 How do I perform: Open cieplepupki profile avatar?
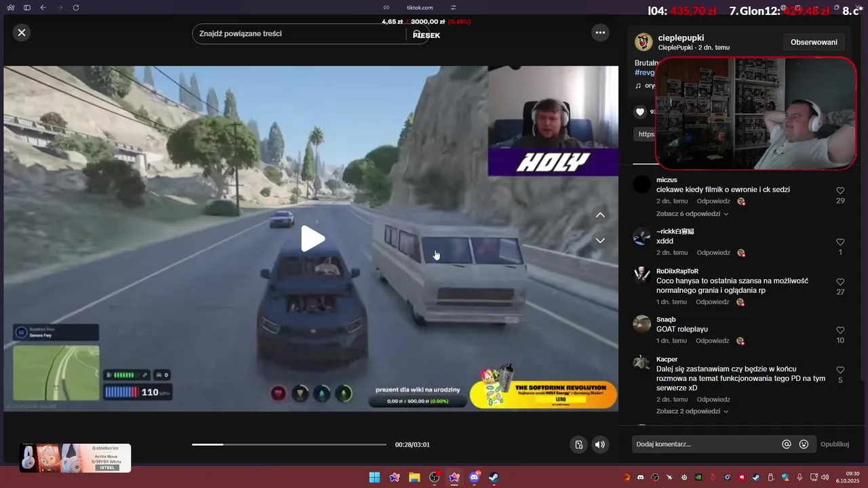pos(644,42)
